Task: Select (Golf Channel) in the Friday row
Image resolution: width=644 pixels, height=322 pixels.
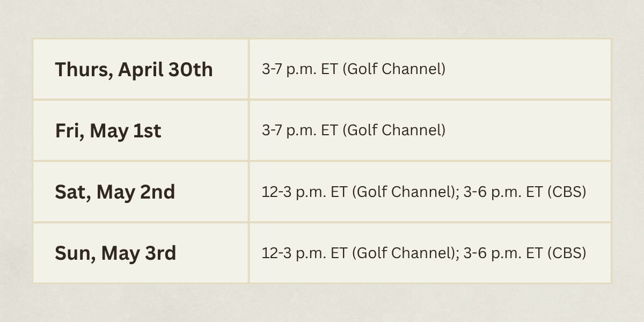Action: click(393, 130)
